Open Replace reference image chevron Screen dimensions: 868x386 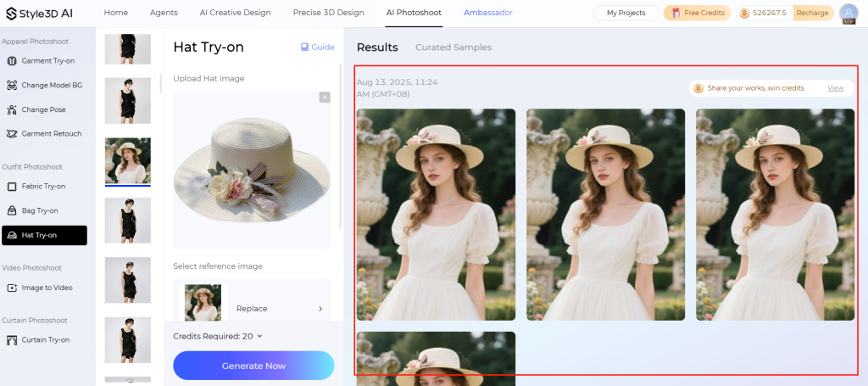point(320,309)
